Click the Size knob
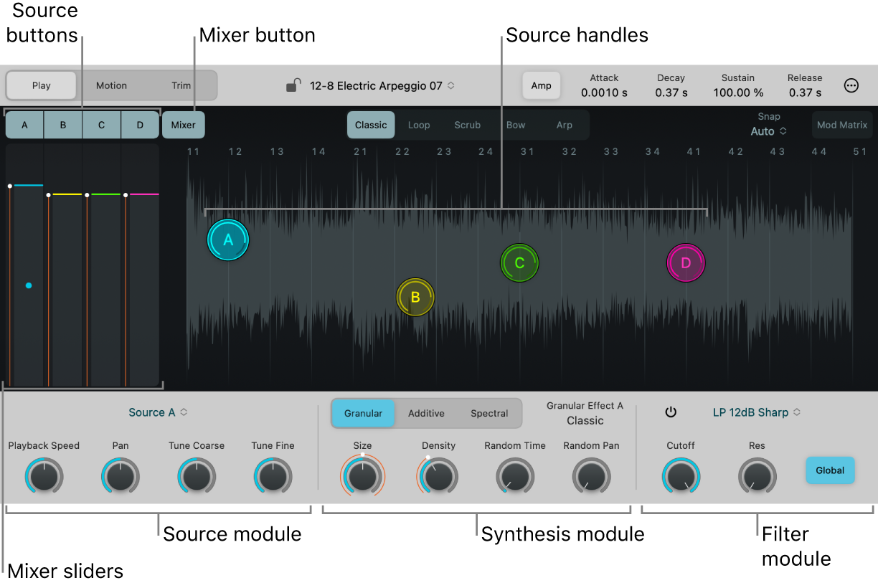Screen dimensions: 878x588 click(362, 476)
